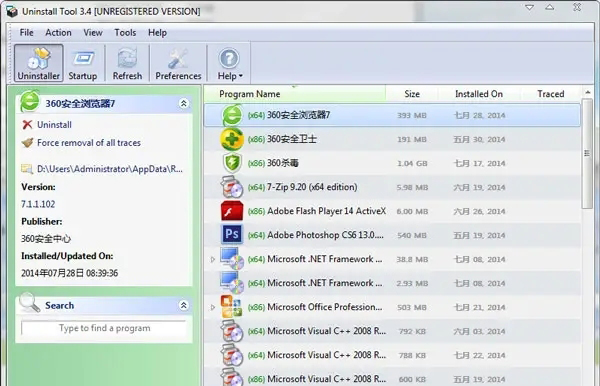Click the vertical scrollbar thumb of the list
Viewport: 600px width, 386px height.
pyautogui.click(x=587, y=153)
